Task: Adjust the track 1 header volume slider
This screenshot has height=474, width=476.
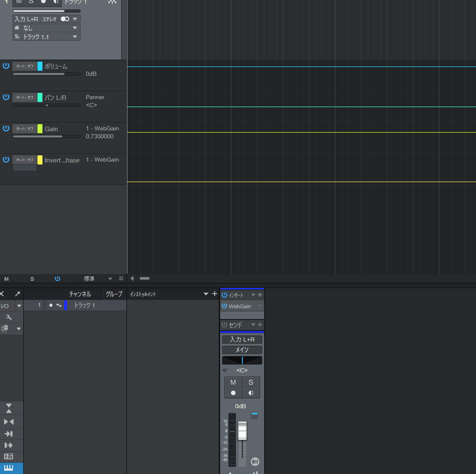Action: point(47,11)
